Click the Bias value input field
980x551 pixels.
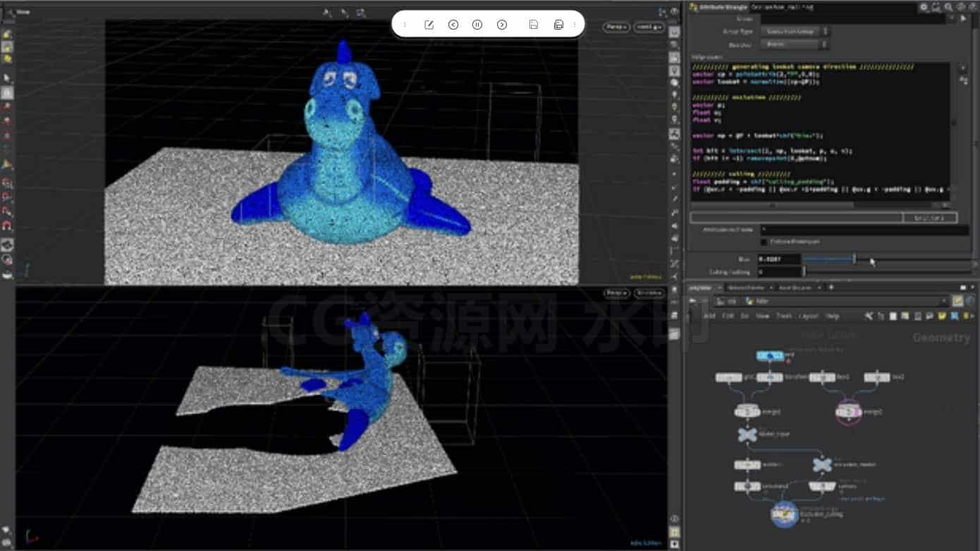click(778, 259)
